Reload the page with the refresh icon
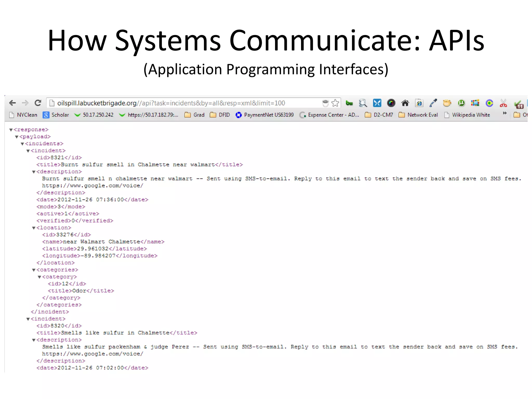 [x=38, y=103]
